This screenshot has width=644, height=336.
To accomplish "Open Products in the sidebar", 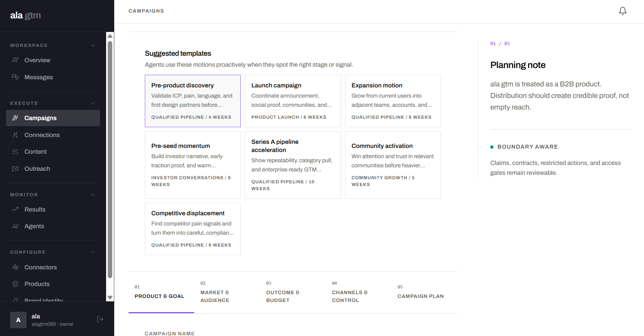I will point(53,284).
